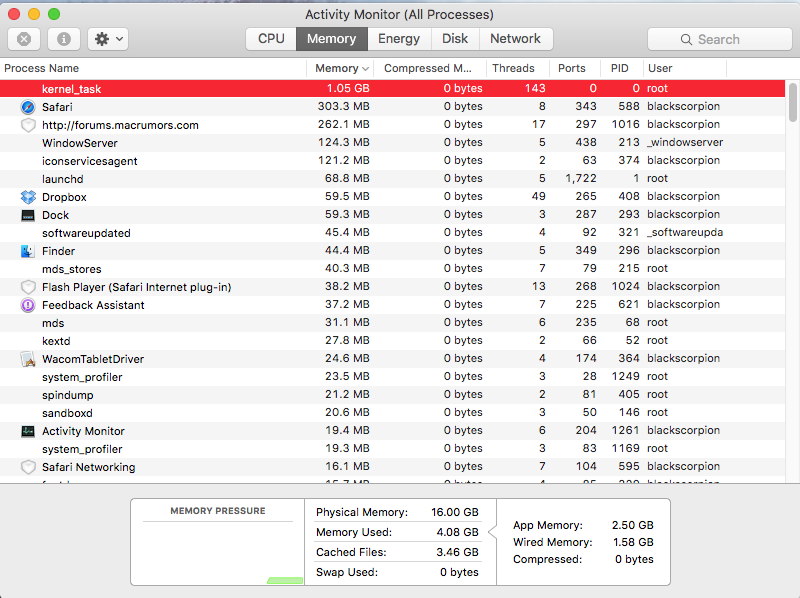The image size is (800, 598).
Task: Sort by the Process Name column header
Action: coord(153,68)
